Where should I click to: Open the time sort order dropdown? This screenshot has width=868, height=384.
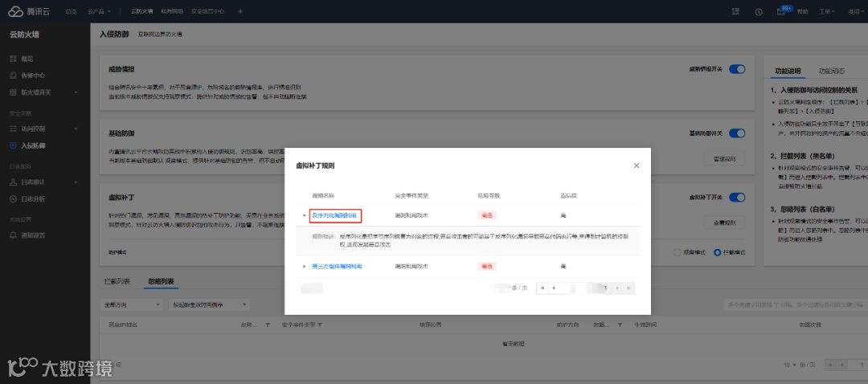click(209, 305)
